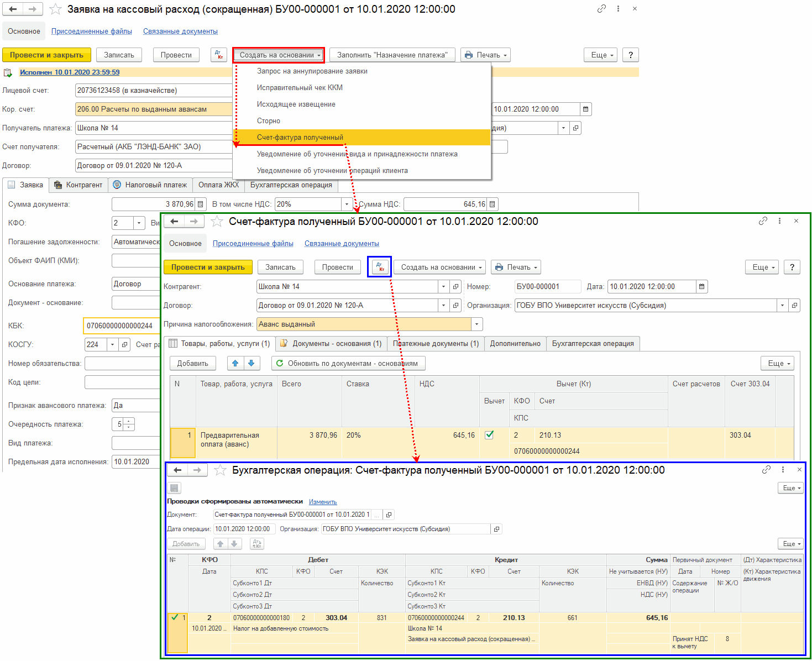Click the favorite star in Заявка window header
The width and height of the screenshot is (812, 661).
(x=55, y=9)
